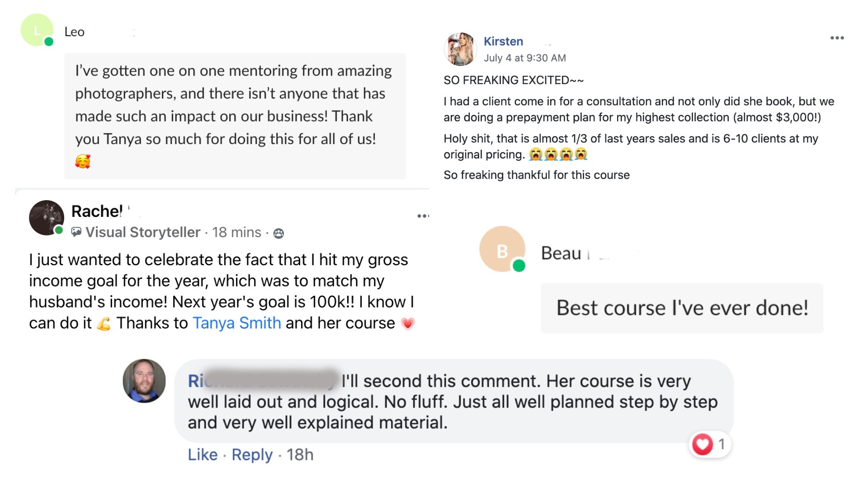Like the comment about the course
This screenshot has height=488, width=868.
tap(203, 455)
